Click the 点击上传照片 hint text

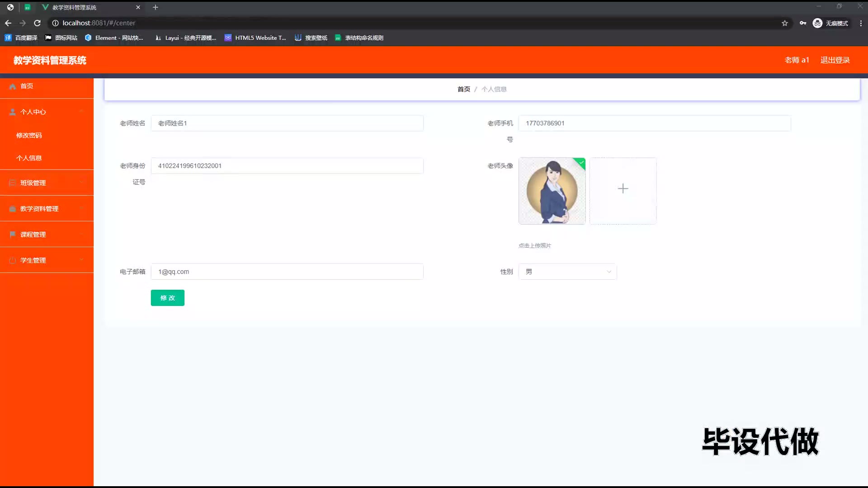coord(535,245)
